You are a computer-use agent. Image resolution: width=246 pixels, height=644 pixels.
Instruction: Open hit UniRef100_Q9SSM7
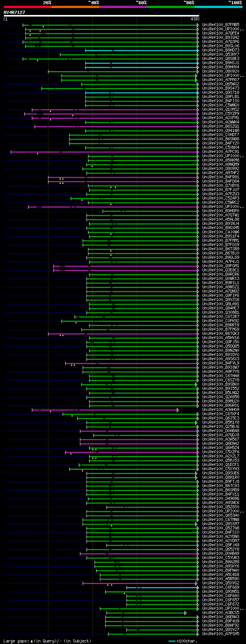(221, 524)
